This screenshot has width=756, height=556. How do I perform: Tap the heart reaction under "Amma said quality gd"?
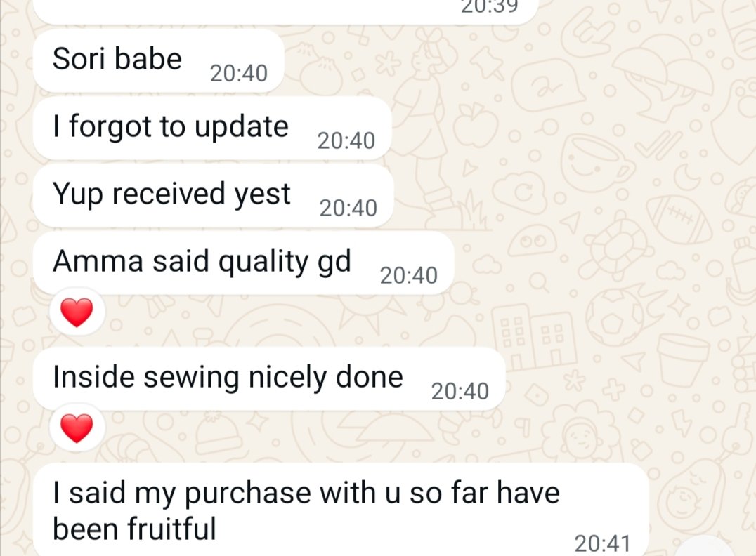coord(77,312)
